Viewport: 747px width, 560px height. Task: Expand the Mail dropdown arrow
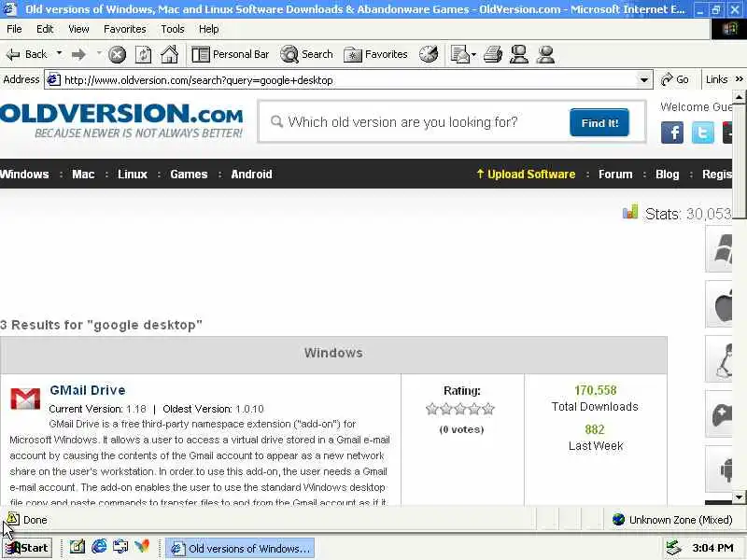tap(473, 55)
